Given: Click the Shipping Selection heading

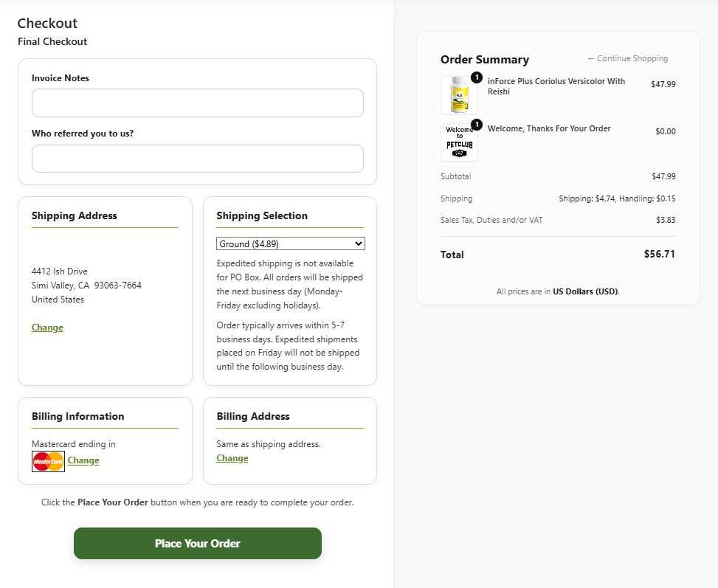Looking at the screenshot, I should [x=262, y=215].
